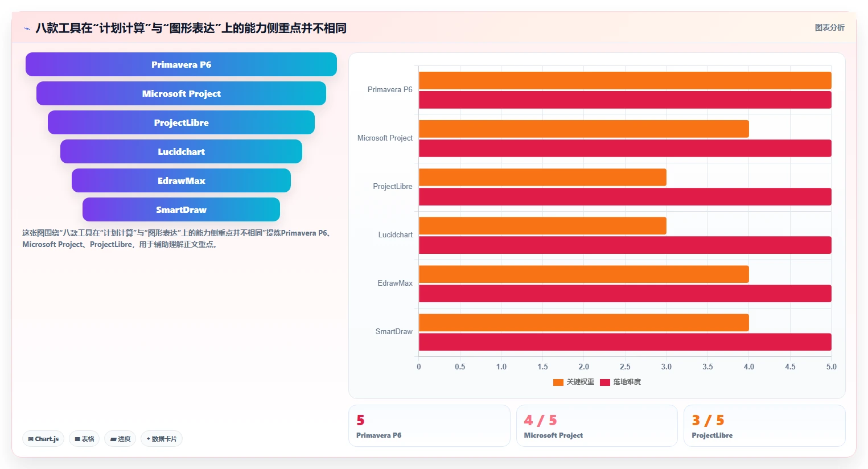The height and width of the screenshot is (469, 868).
Task: Click the 2.5 tick on the x-axis
Action: tap(625, 367)
